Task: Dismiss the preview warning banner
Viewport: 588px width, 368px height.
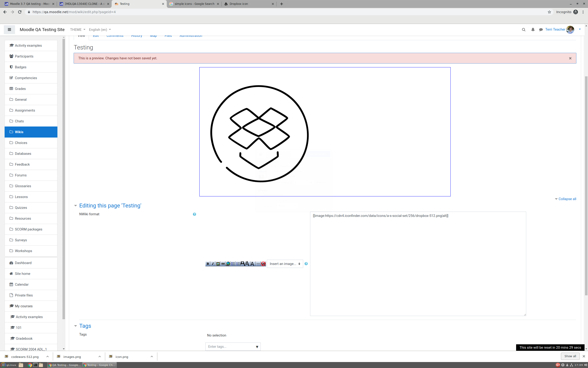Action: tap(570, 58)
